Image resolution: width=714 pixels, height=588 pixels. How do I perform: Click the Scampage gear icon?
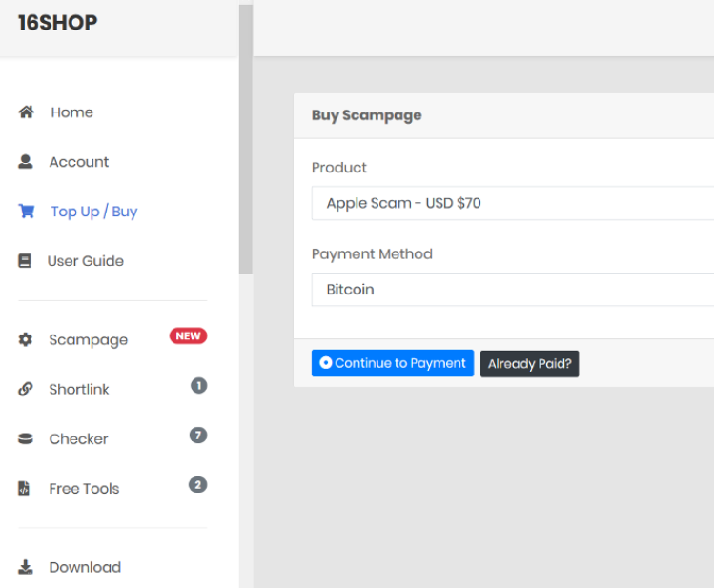(x=26, y=340)
